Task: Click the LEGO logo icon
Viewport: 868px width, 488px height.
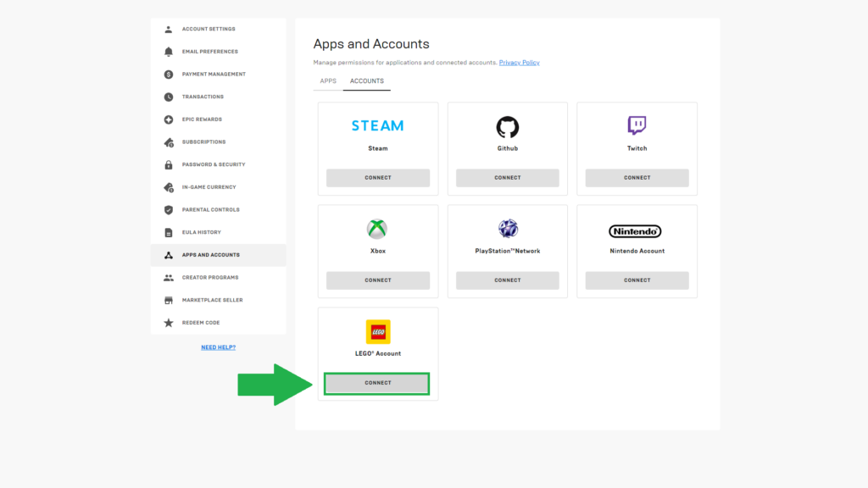Action: coord(377,331)
